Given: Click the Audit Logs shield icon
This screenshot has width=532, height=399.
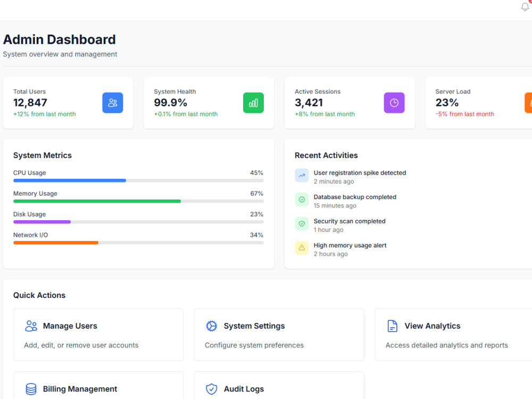Looking at the screenshot, I should pos(211,389).
